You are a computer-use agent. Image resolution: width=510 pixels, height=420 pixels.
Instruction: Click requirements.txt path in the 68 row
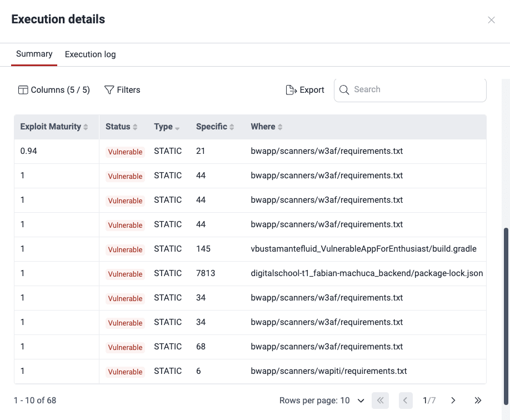coord(327,347)
